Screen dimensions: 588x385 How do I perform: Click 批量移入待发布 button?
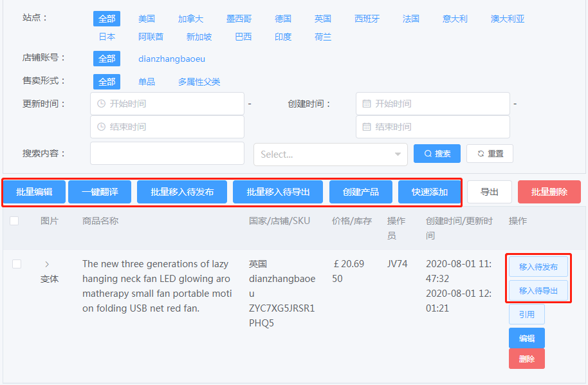pos(182,192)
